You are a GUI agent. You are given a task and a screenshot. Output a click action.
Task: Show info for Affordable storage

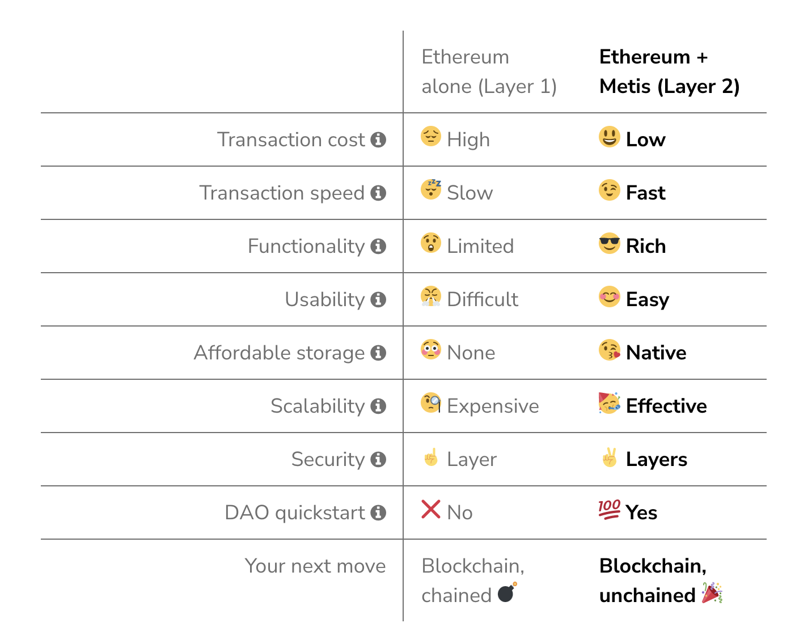(378, 353)
